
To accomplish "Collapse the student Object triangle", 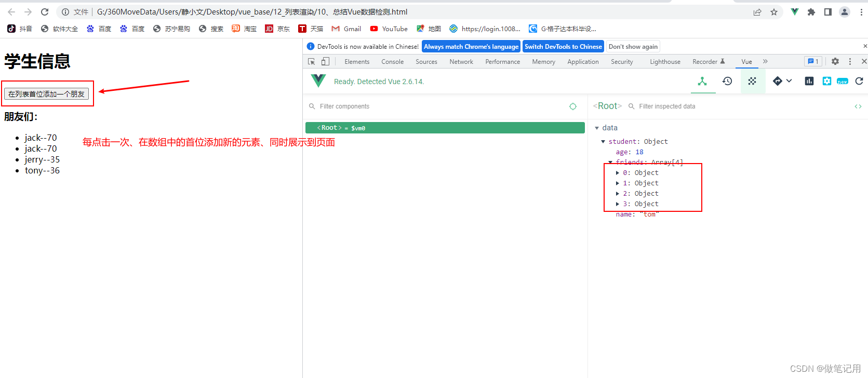I will click(603, 142).
